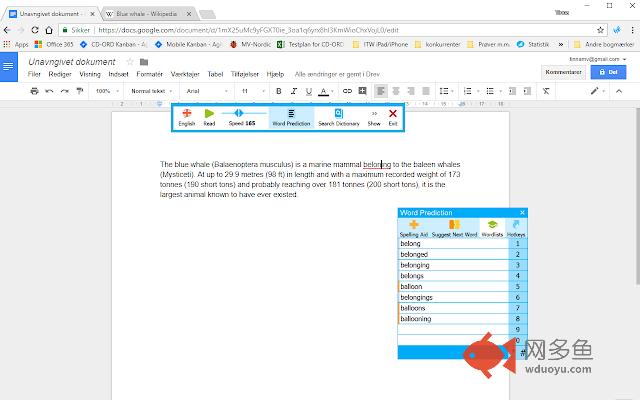Select the suggestion 'belong'
The width and height of the screenshot is (640, 400).
point(453,244)
